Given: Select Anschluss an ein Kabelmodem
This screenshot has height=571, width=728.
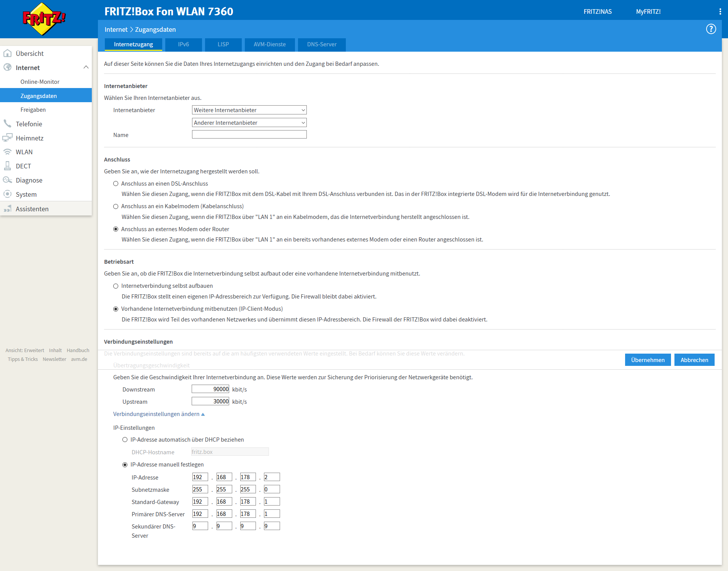Looking at the screenshot, I should tap(116, 206).
